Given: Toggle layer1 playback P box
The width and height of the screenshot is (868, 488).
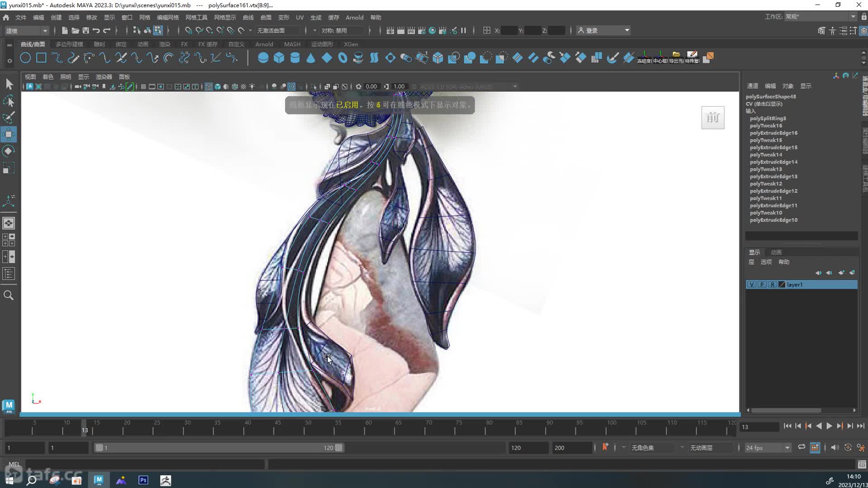Looking at the screenshot, I should click(x=762, y=285).
